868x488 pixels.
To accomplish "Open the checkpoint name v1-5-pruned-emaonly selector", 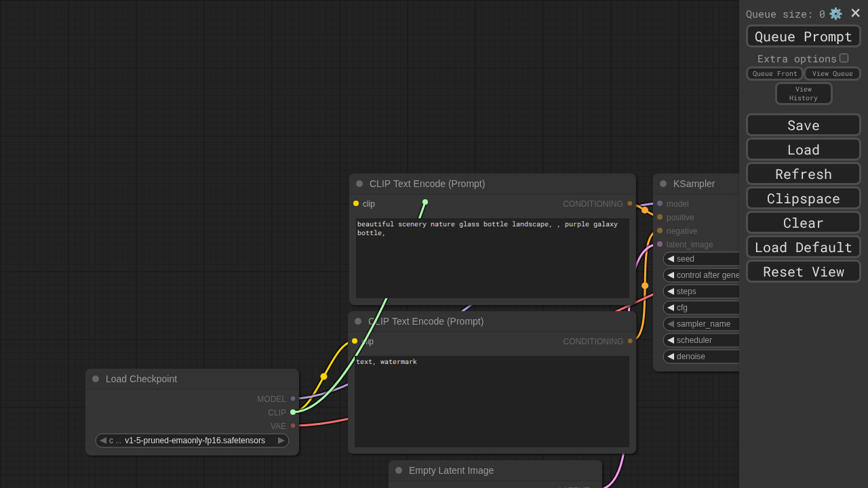I will tap(194, 441).
